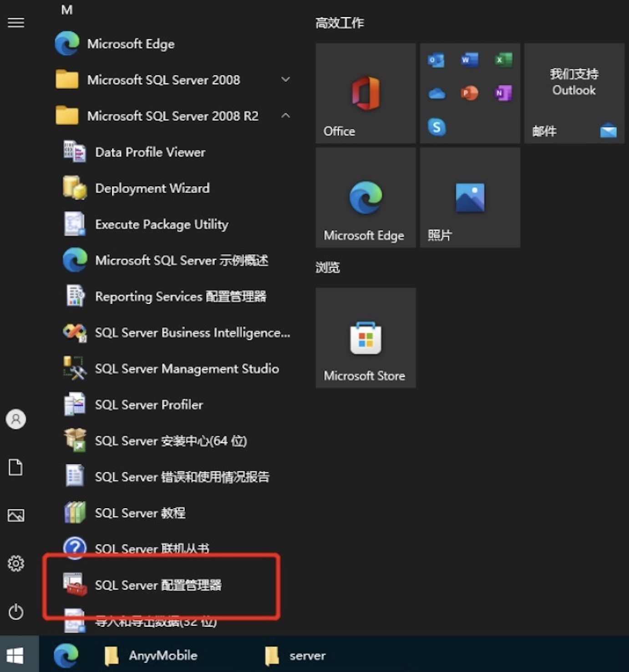The width and height of the screenshot is (629, 672).
Task: Open the SQL Server Profiler icon
Action: click(75, 404)
